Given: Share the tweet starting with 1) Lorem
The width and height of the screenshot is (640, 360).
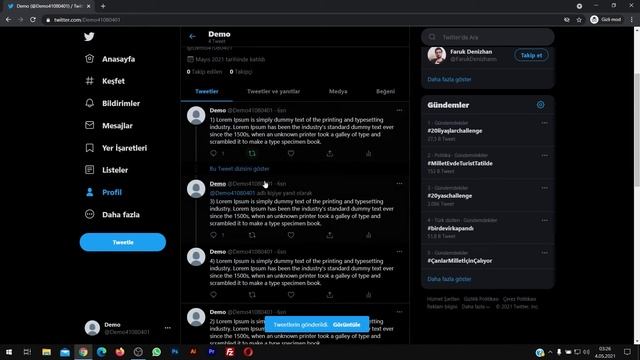Looking at the screenshot, I should pos(329,153).
